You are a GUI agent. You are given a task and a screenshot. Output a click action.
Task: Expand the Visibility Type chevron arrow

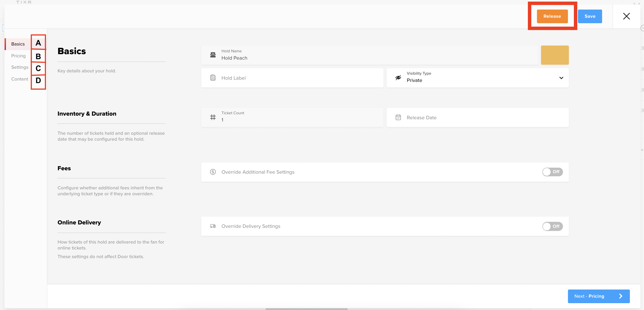point(561,78)
